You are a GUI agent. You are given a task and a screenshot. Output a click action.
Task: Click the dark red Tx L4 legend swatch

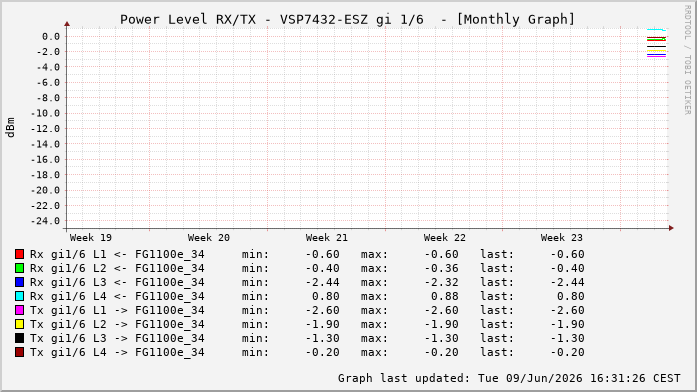tap(19, 352)
